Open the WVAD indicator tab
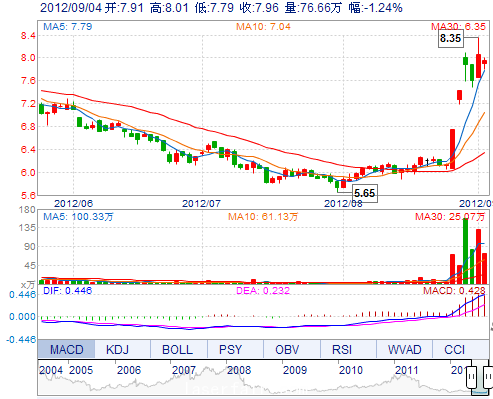The image size is (493, 399). coord(404,349)
